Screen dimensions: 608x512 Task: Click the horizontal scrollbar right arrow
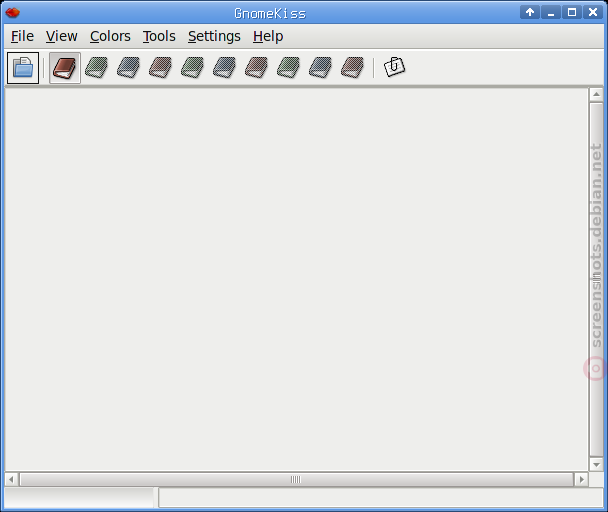(582, 479)
